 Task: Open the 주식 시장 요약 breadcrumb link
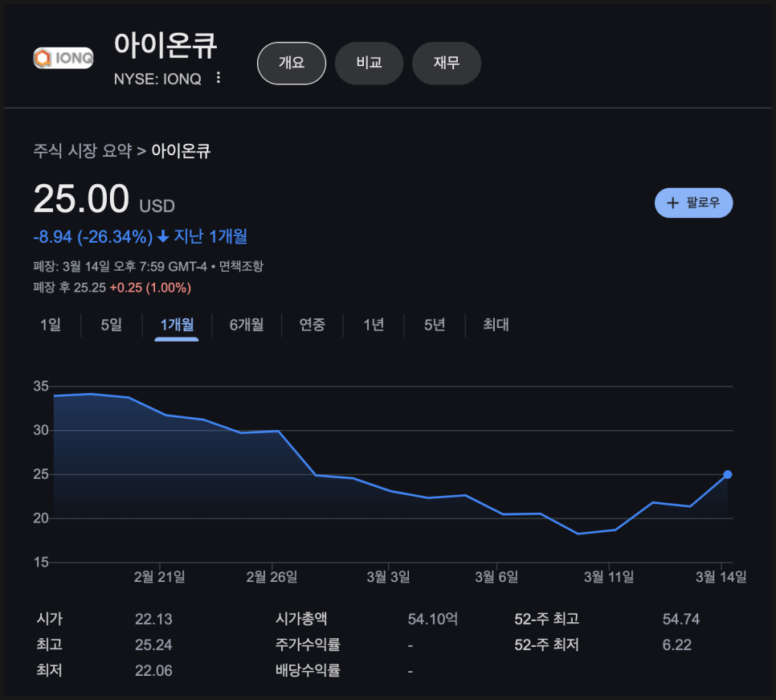pos(83,150)
